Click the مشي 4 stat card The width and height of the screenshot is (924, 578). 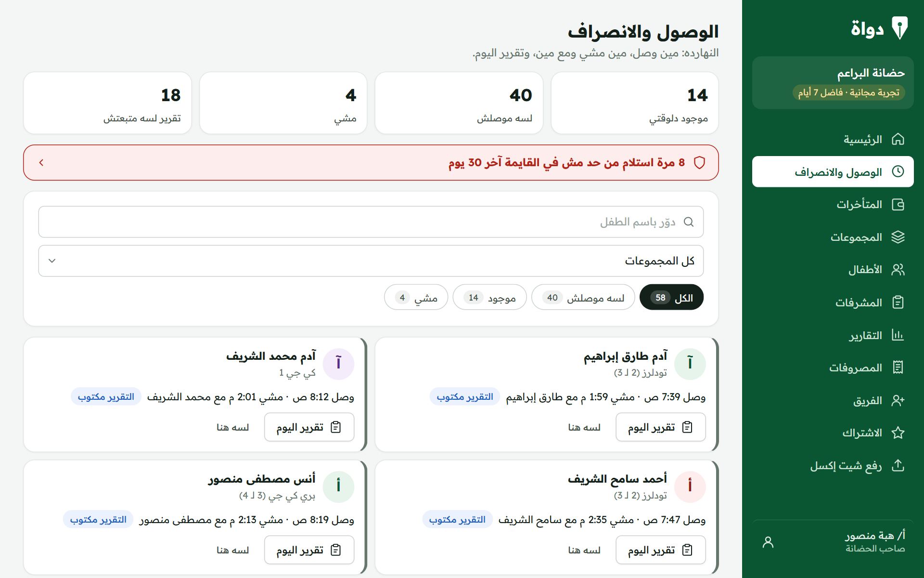pos(283,103)
